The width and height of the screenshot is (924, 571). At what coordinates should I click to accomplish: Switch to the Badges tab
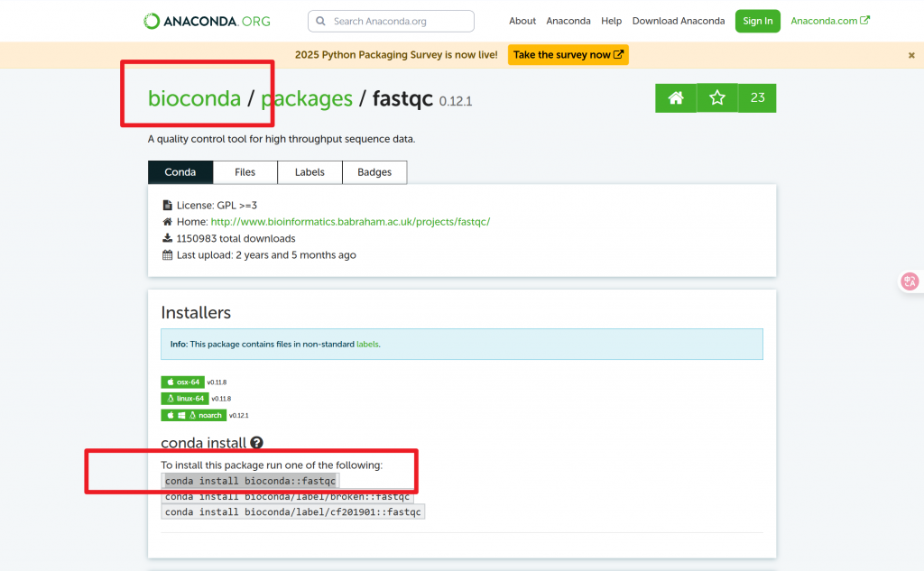374,172
